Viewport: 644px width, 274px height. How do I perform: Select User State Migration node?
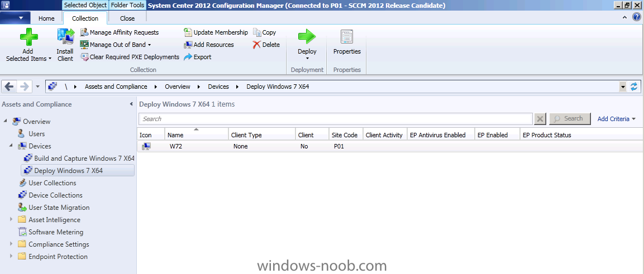coord(59,208)
